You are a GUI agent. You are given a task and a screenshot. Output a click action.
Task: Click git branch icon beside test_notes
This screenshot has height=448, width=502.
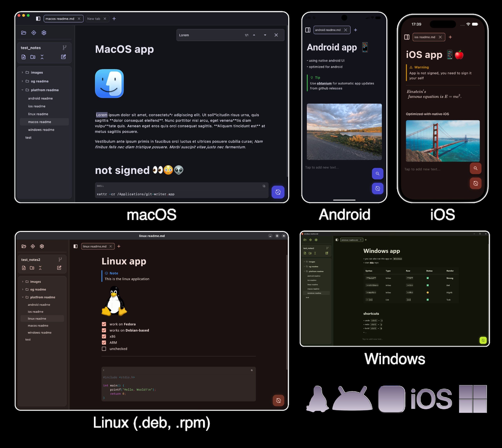pos(65,47)
